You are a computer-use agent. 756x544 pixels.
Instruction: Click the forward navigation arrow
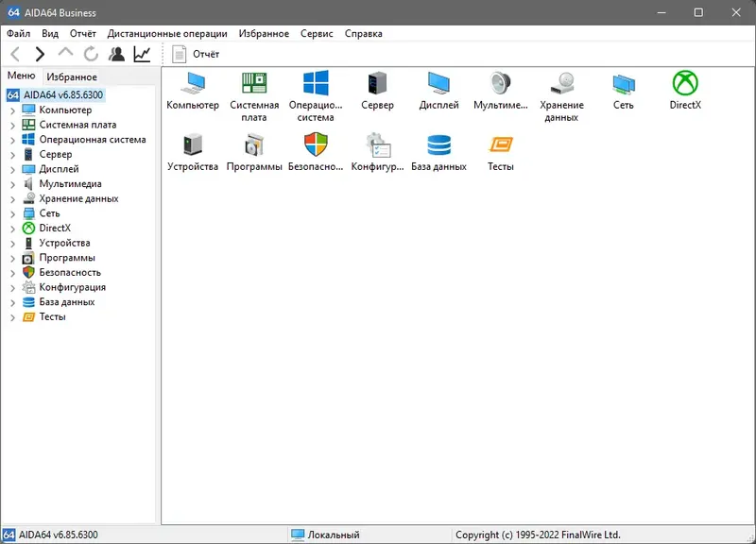[x=38, y=54]
